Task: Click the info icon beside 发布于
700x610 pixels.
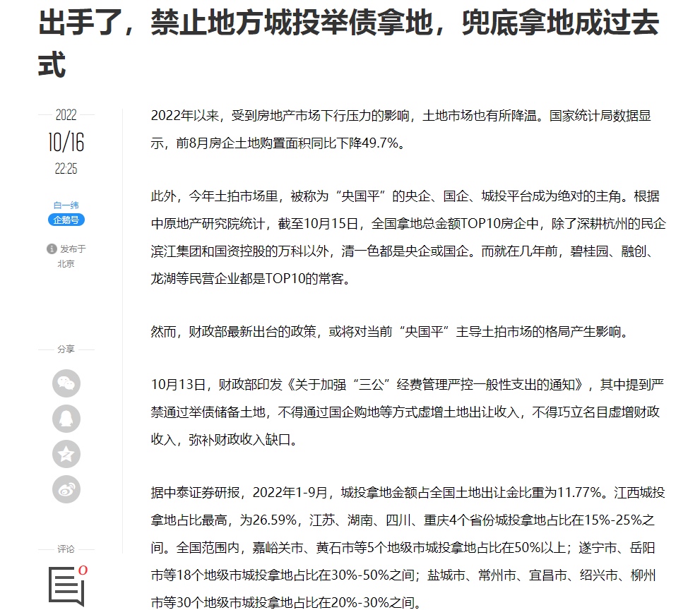Action: pyautogui.click(x=52, y=249)
